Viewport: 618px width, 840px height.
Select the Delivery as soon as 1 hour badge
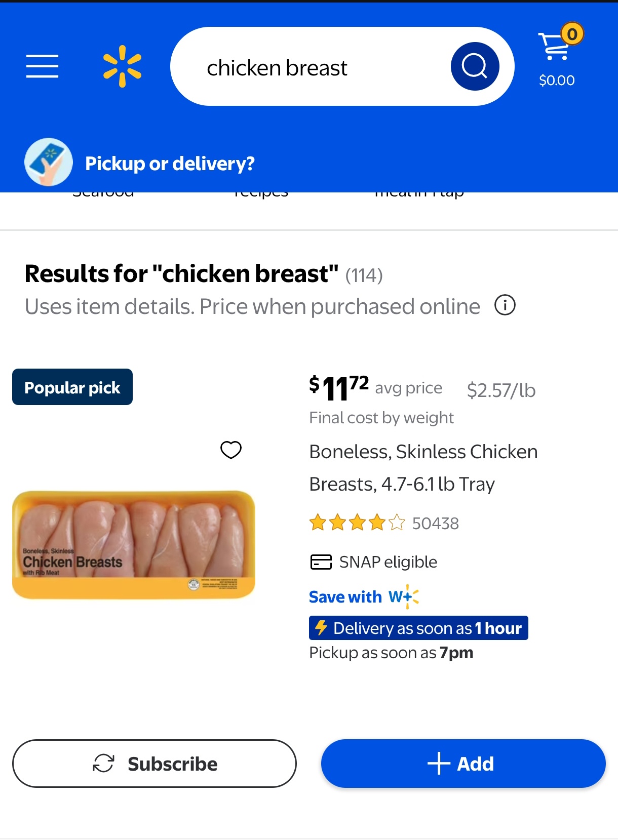coord(418,628)
